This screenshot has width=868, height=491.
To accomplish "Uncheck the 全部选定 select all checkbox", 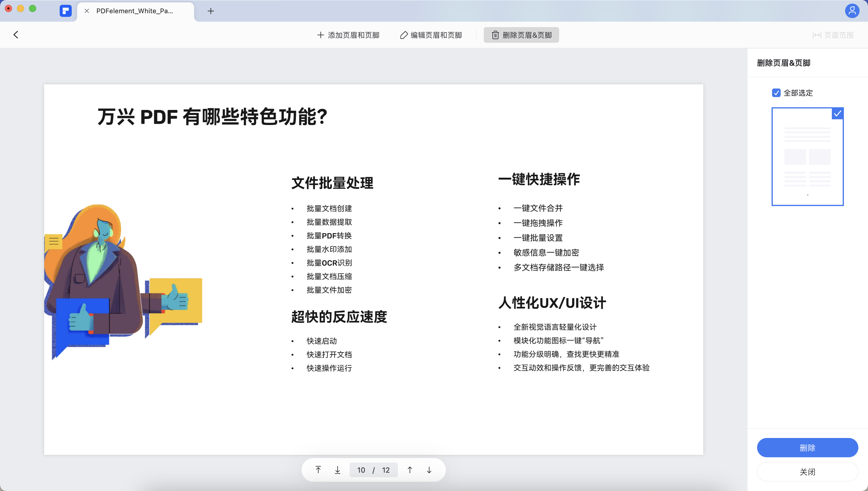I will (x=777, y=92).
